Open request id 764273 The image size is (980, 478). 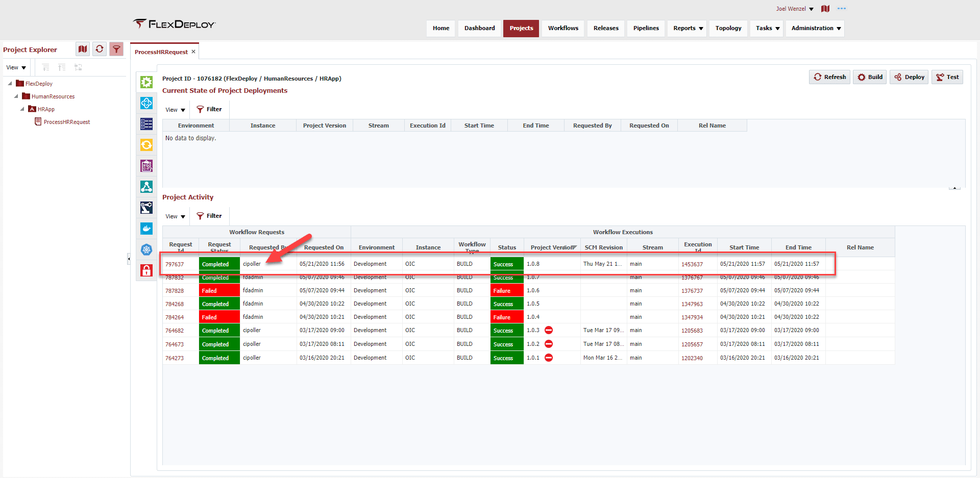[x=175, y=358]
